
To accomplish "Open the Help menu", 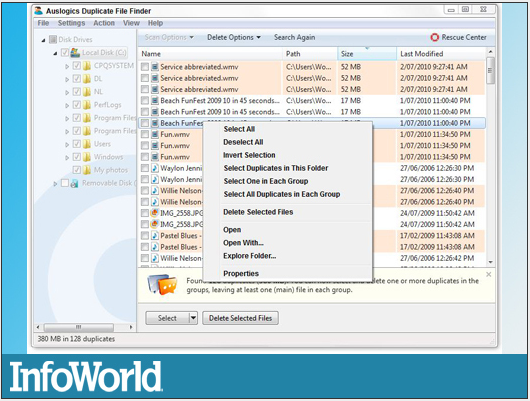I will [x=155, y=23].
